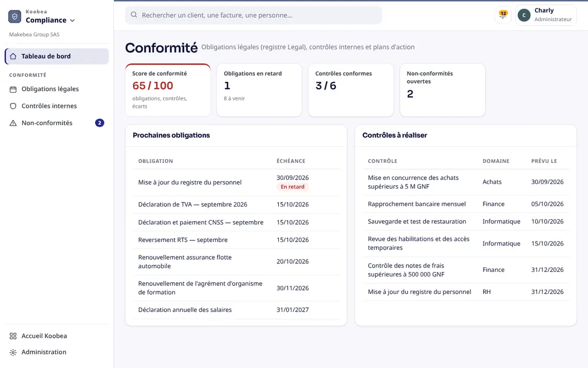Click the En retard status badge
Screen dimensions: 588x368
coord(292,187)
